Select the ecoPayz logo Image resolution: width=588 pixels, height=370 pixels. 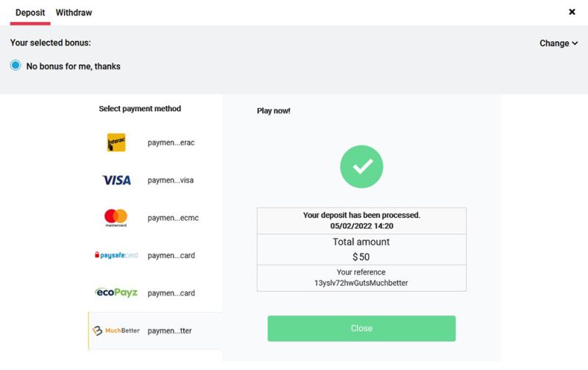pos(116,293)
